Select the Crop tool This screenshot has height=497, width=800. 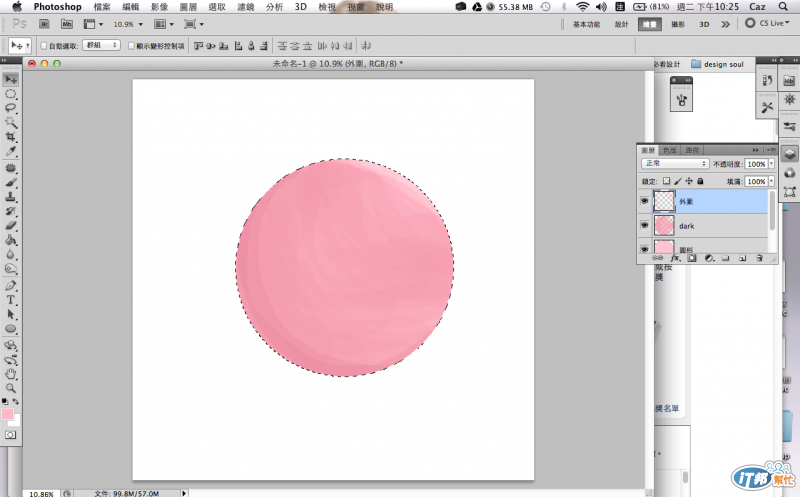pos(11,136)
